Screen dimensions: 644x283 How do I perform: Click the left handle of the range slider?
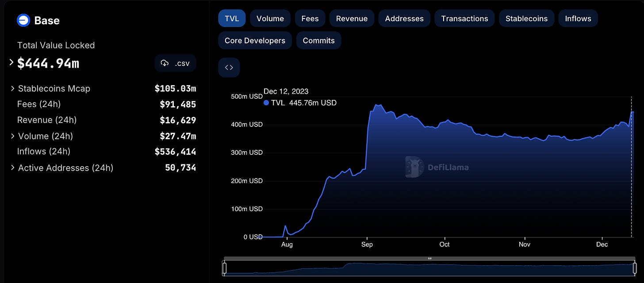224,268
